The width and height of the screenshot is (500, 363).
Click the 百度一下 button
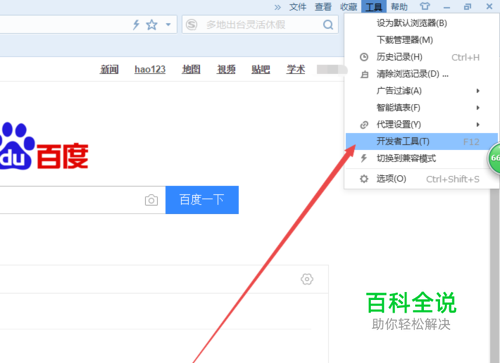pos(202,200)
